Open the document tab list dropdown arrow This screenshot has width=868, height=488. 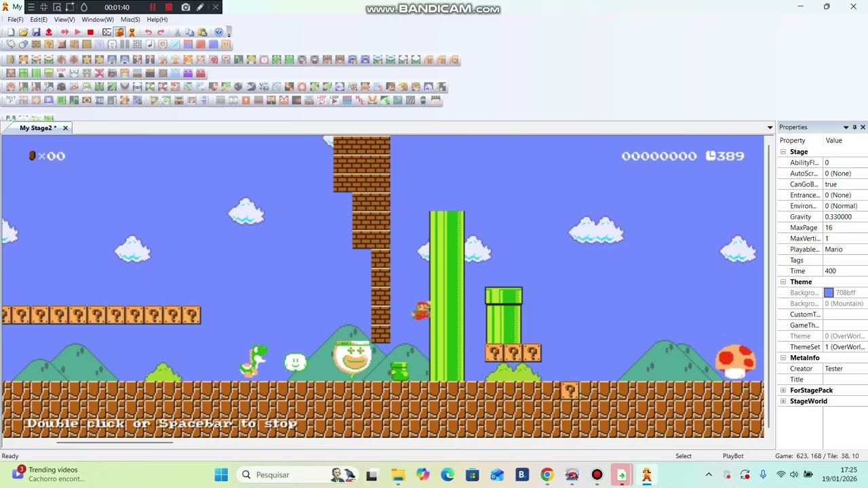(x=770, y=127)
